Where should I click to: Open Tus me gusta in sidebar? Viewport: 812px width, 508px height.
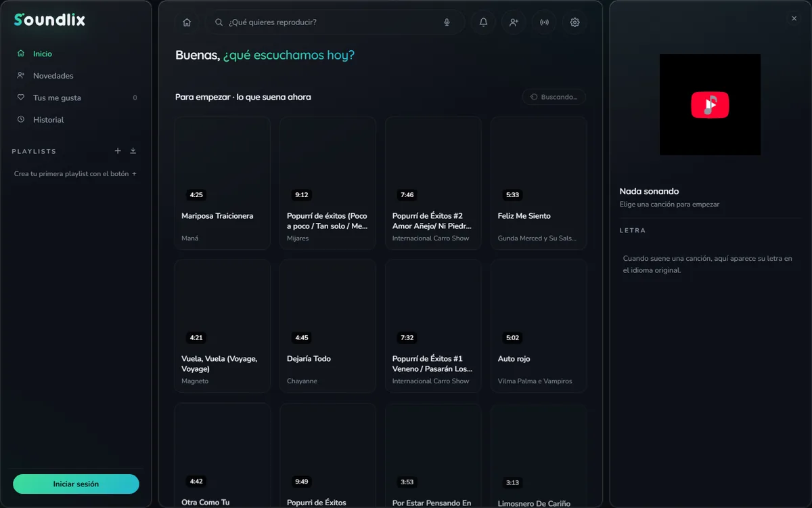(76, 98)
